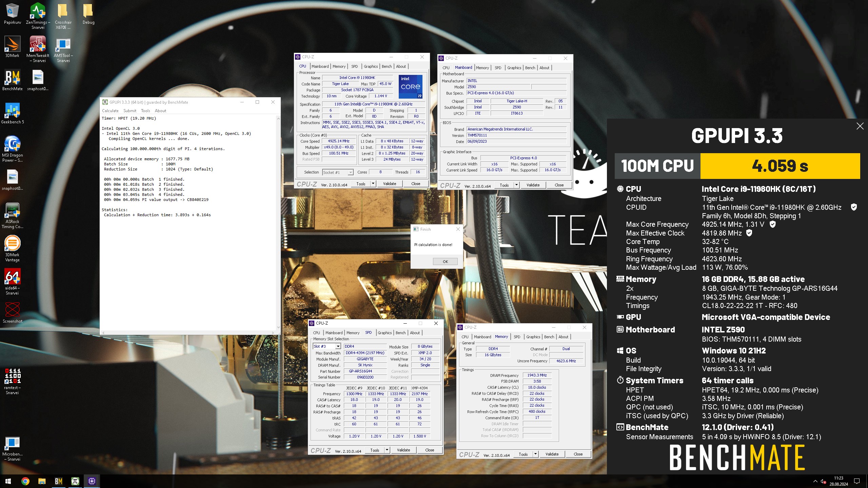Screen dimensions: 868x488
Task: Switch to GPUPI in the taskbar
Action: [75, 481]
